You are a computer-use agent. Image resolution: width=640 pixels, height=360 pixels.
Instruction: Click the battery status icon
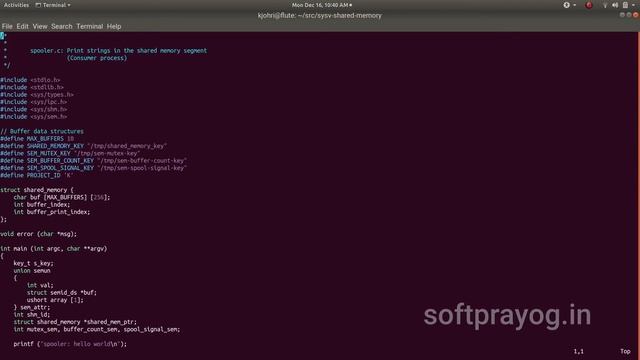coord(625,5)
